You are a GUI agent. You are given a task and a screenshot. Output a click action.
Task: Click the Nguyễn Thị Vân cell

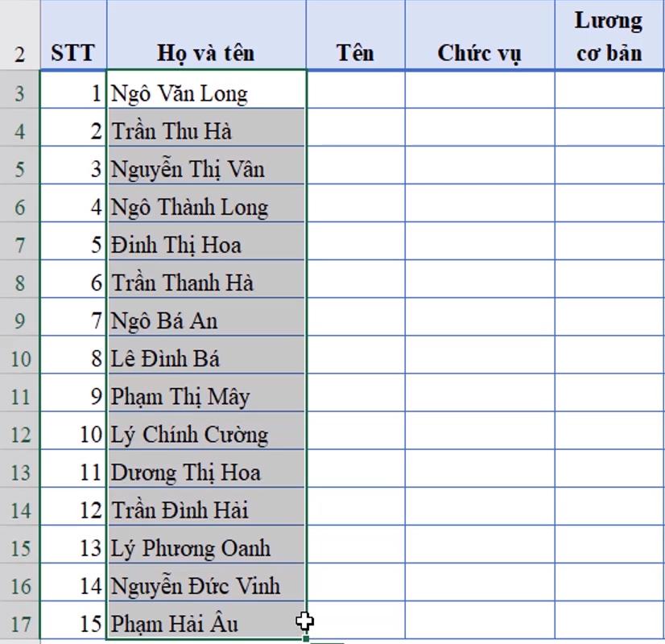[x=205, y=169]
